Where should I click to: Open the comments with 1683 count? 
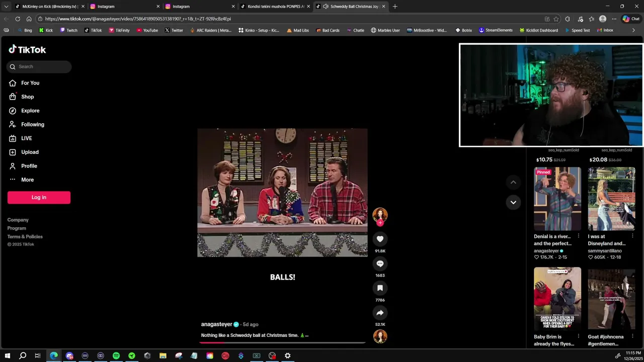tap(380, 263)
